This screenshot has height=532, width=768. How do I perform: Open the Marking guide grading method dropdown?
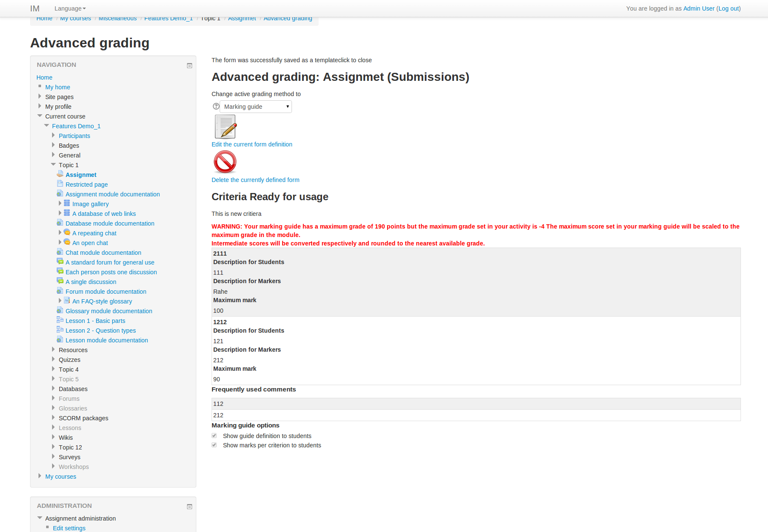click(x=256, y=107)
